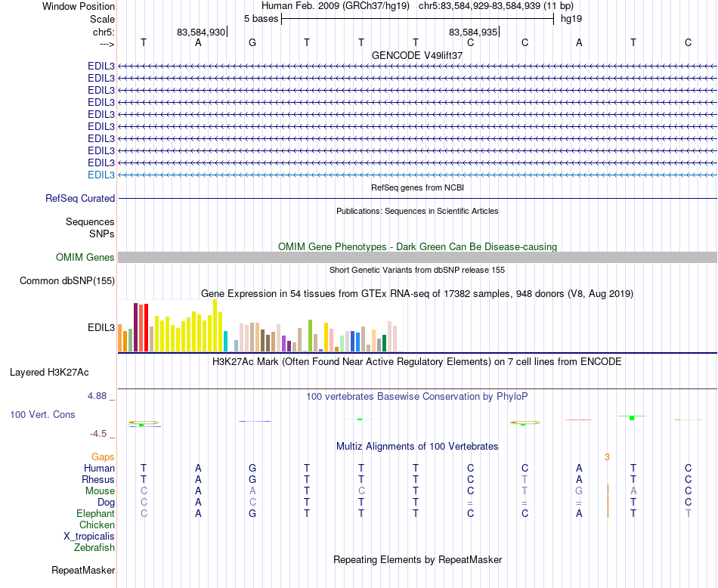718x588 pixels.
Task: Open "Short Genetic Variants from dbSNP release 155" title
Action: point(417,270)
